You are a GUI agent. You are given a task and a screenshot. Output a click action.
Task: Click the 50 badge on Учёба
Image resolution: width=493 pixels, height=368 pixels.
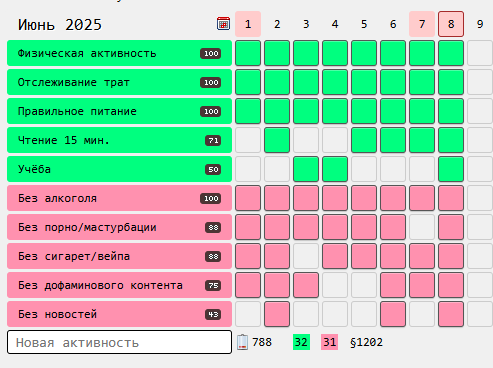coord(213,169)
